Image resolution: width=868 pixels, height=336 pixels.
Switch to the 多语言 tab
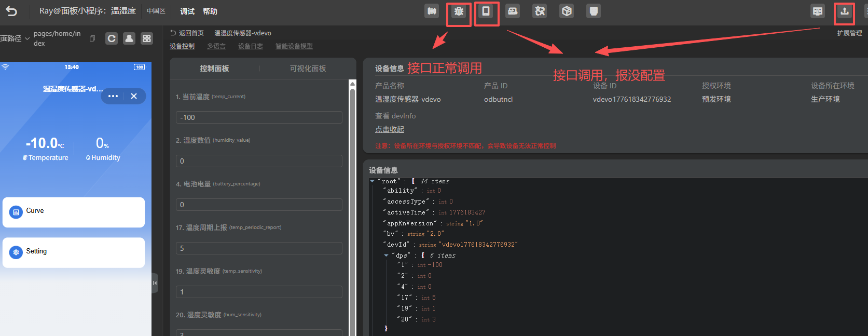[x=216, y=46]
